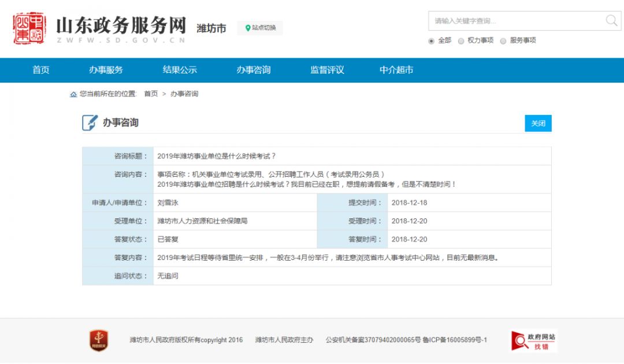
Task: Click the blue 关闭 button
Action: coord(538,123)
